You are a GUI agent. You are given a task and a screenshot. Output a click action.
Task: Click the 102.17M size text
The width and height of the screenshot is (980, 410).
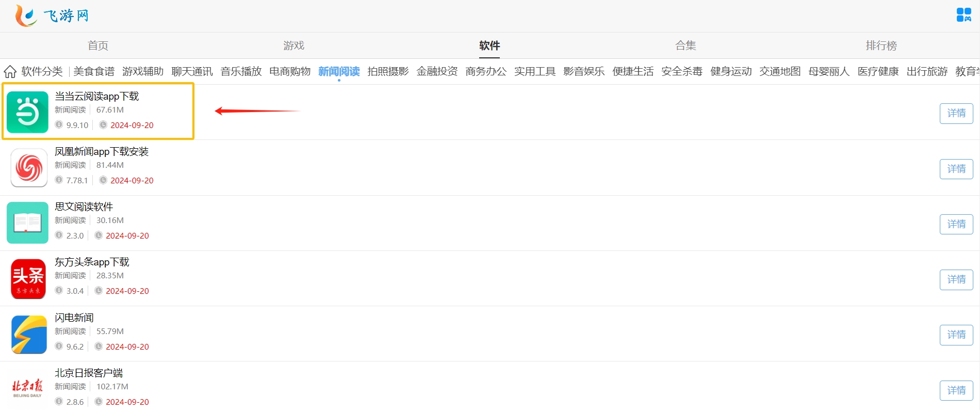coord(112,387)
